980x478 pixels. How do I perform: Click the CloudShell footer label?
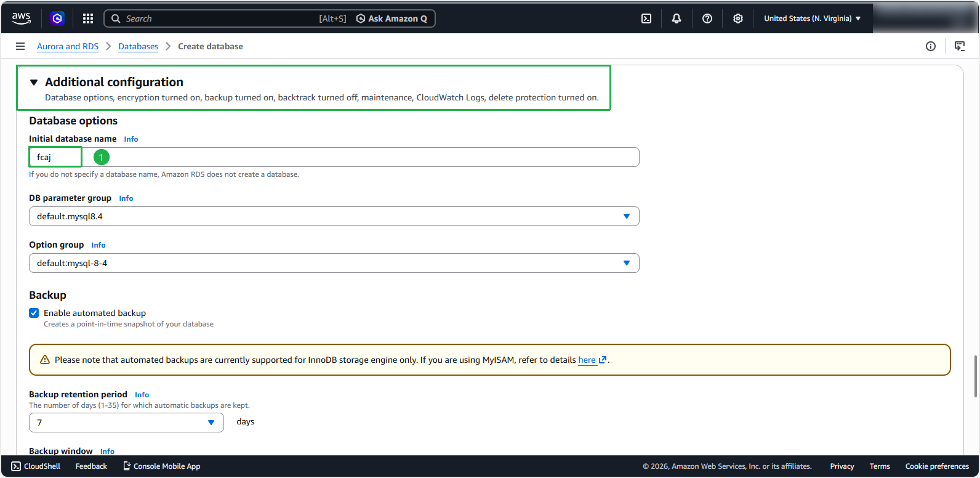coord(42,466)
